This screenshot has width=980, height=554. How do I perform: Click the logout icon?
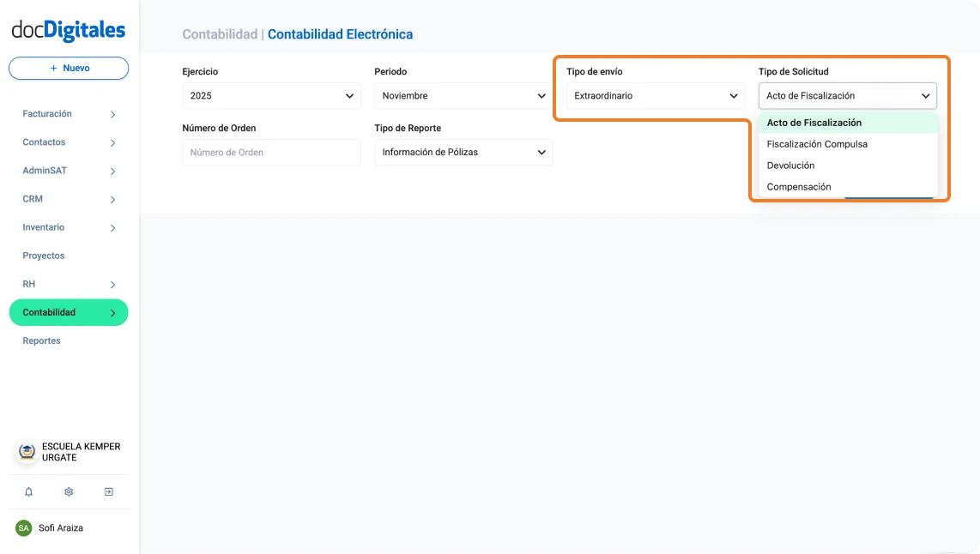click(108, 491)
